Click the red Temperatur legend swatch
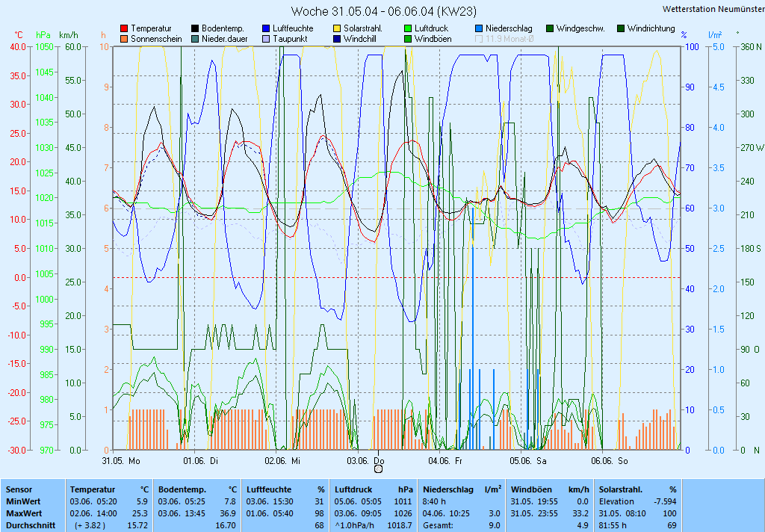 point(124,28)
